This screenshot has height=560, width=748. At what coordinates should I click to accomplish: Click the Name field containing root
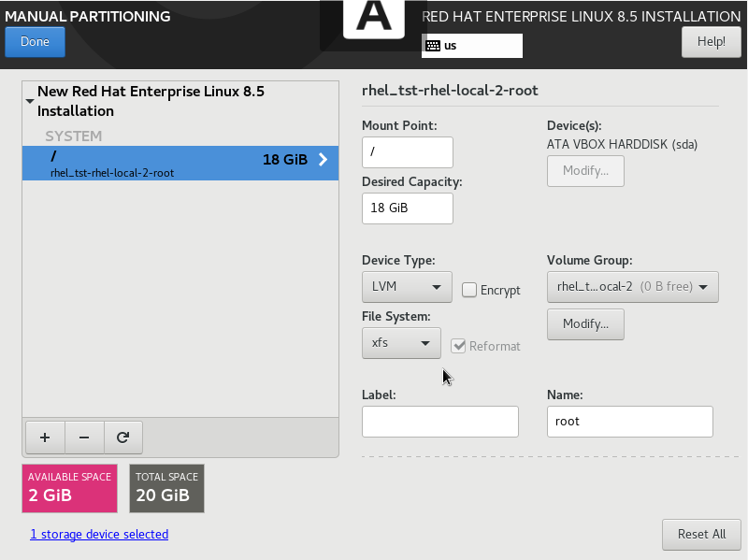point(629,422)
